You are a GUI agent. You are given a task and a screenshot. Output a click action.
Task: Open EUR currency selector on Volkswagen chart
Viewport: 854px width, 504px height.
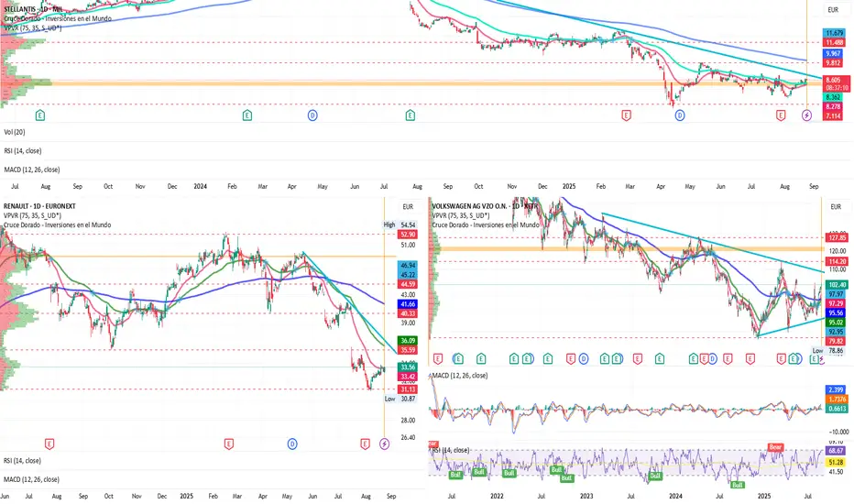tap(836, 206)
